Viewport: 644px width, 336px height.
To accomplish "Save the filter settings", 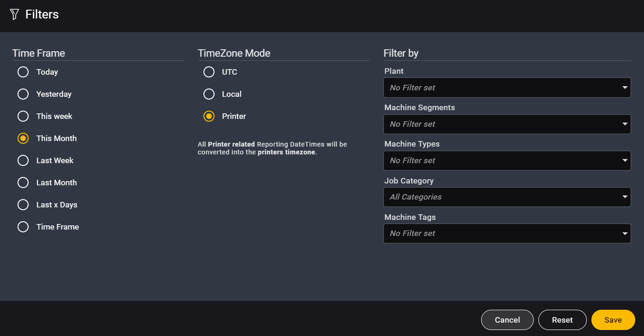I will click(x=613, y=320).
